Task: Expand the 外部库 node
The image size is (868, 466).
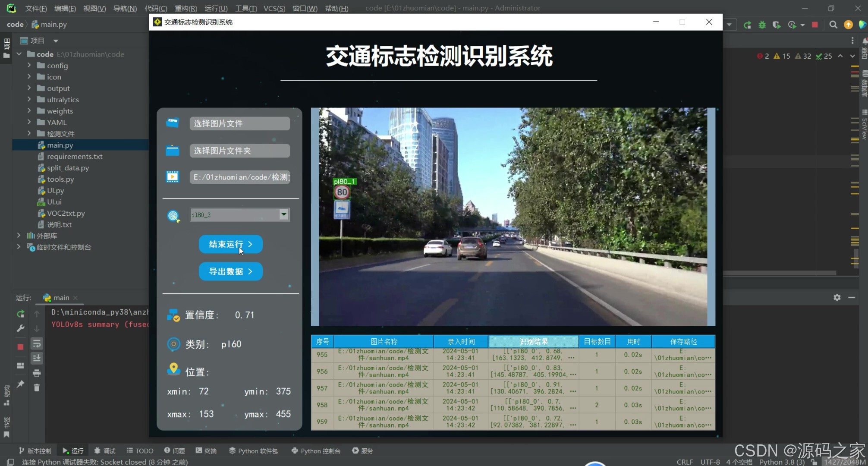Action: [x=19, y=236]
